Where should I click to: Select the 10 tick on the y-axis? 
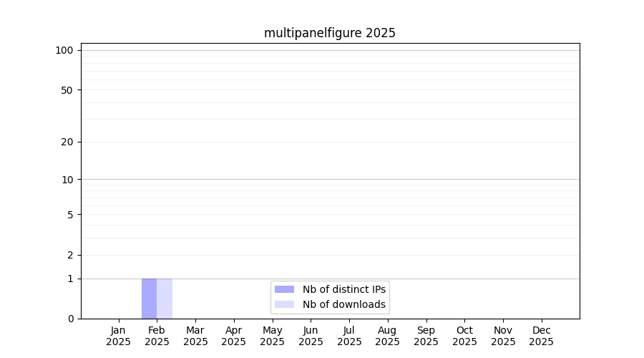pos(67,180)
